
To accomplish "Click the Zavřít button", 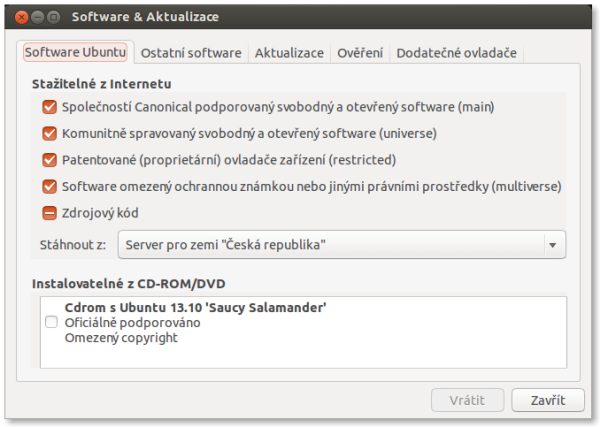I will click(x=547, y=400).
